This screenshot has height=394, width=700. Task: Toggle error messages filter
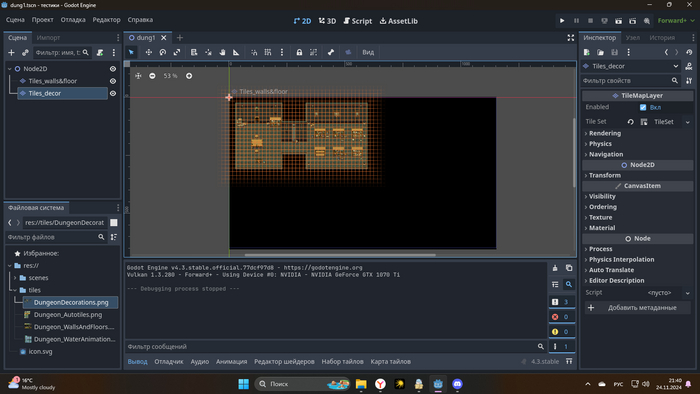[x=561, y=317]
